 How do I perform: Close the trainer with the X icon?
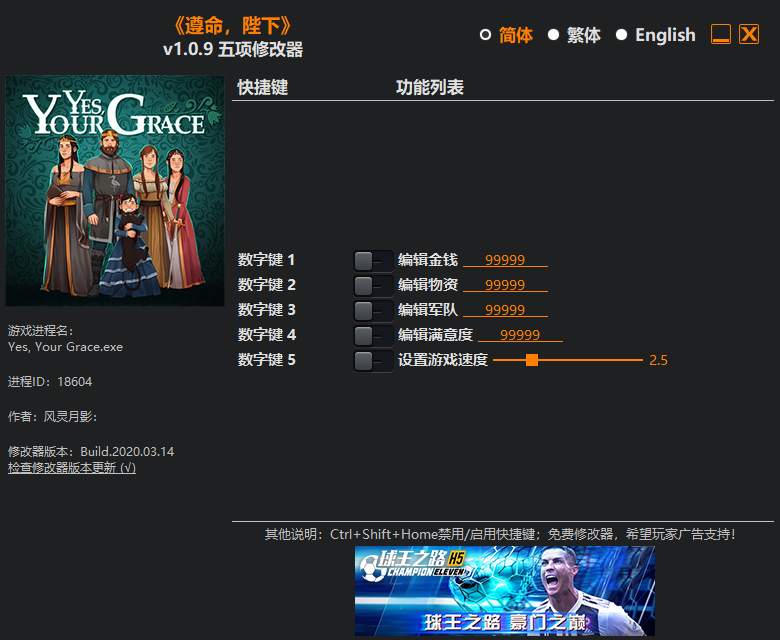pos(749,34)
